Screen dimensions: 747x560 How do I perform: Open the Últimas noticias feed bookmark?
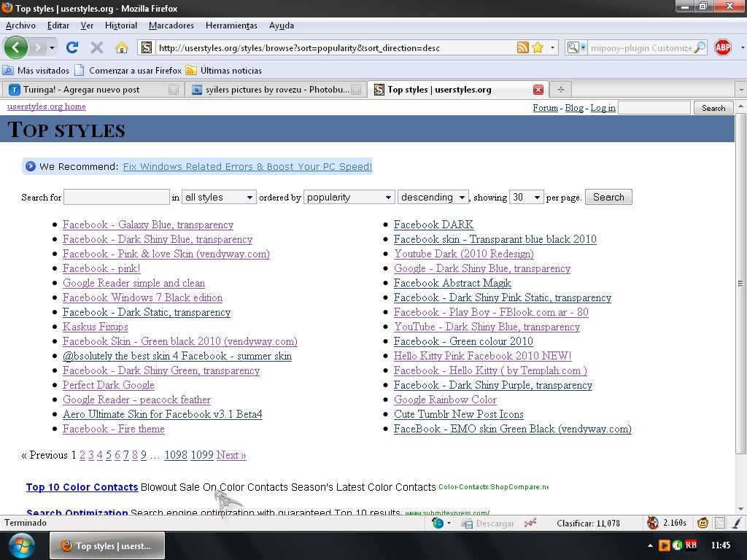tap(224, 71)
